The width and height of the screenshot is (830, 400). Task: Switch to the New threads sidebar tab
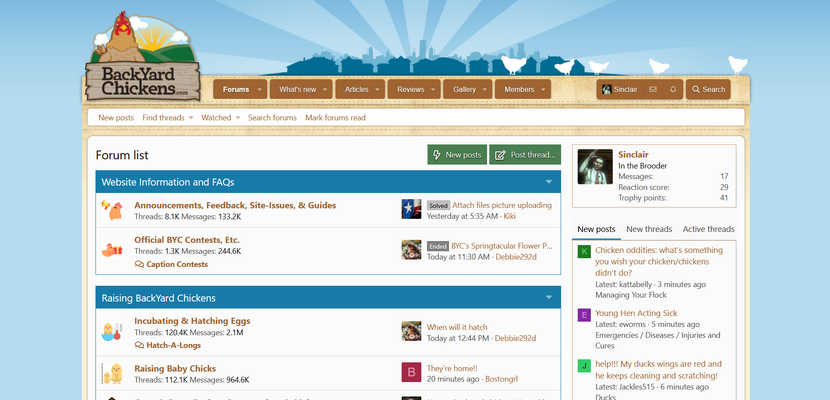tap(649, 229)
